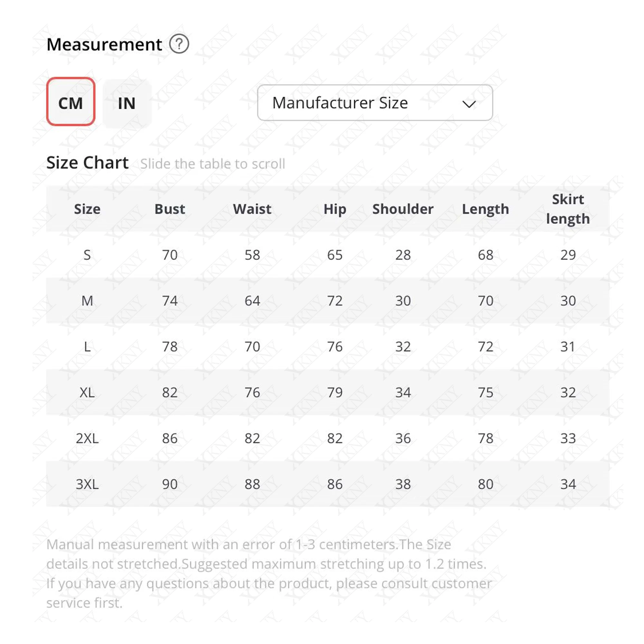This screenshot has width=644, height=644.
Task: Select the 3XL size row label
Action: pos(87,484)
